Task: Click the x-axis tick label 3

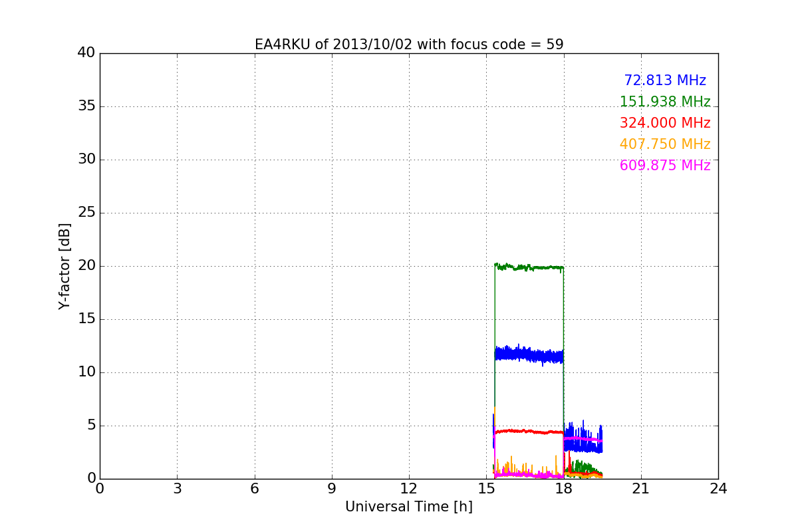Action: tap(177, 489)
